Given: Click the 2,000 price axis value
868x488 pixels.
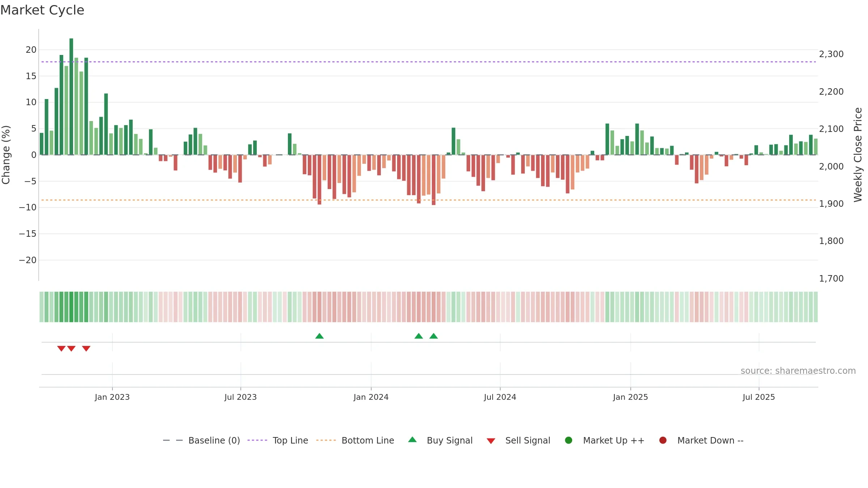Looking at the screenshot, I should 831,167.
